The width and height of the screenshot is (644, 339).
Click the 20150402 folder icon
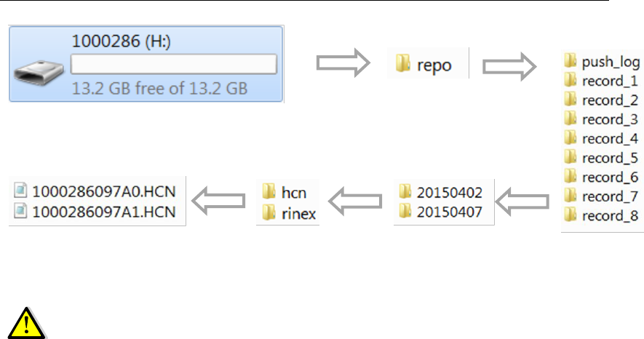[x=405, y=192]
